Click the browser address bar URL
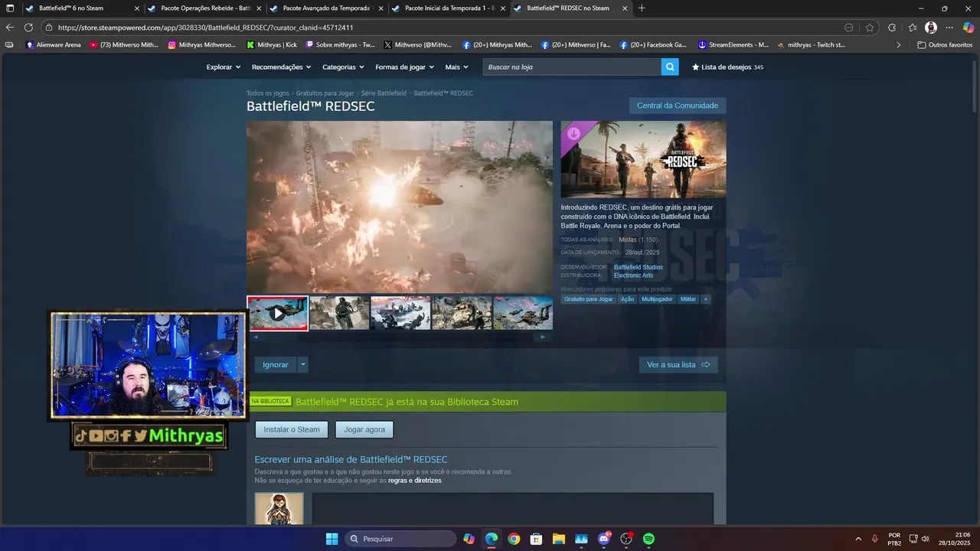 [x=205, y=28]
